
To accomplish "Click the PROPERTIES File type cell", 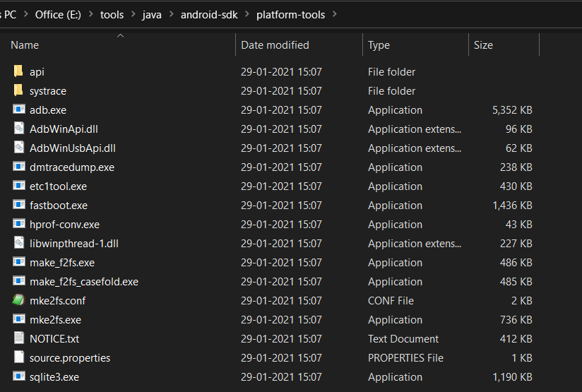I will coord(405,358).
